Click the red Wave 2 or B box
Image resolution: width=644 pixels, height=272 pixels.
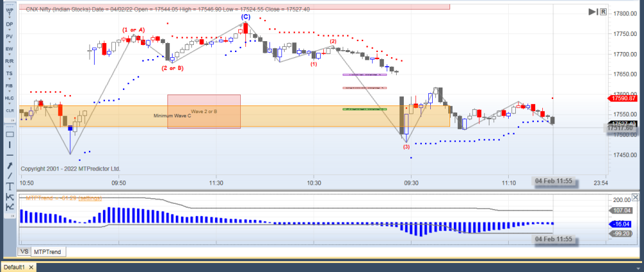point(204,111)
